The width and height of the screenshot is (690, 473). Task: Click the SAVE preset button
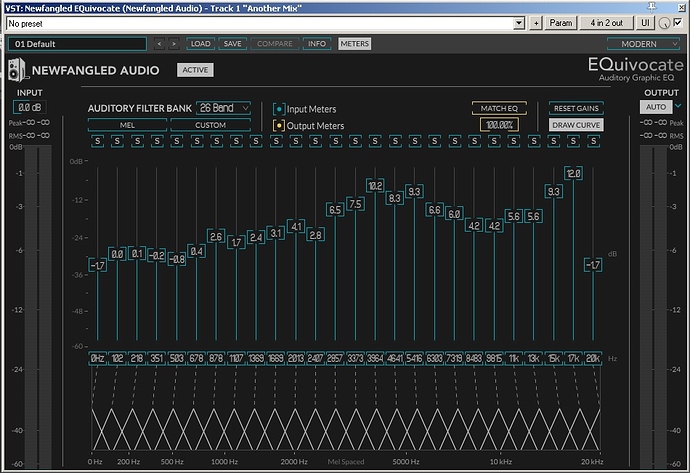pos(232,44)
